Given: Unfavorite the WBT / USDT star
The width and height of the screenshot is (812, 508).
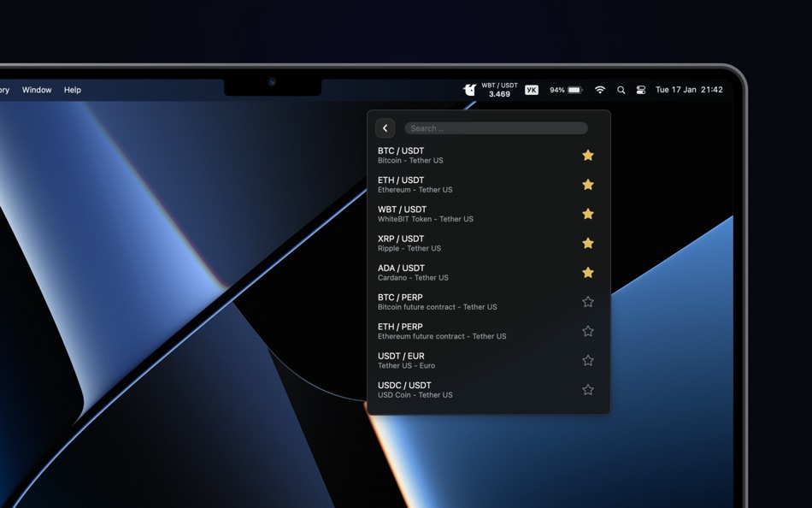Looking at the screenshot, I should [588, 214].
